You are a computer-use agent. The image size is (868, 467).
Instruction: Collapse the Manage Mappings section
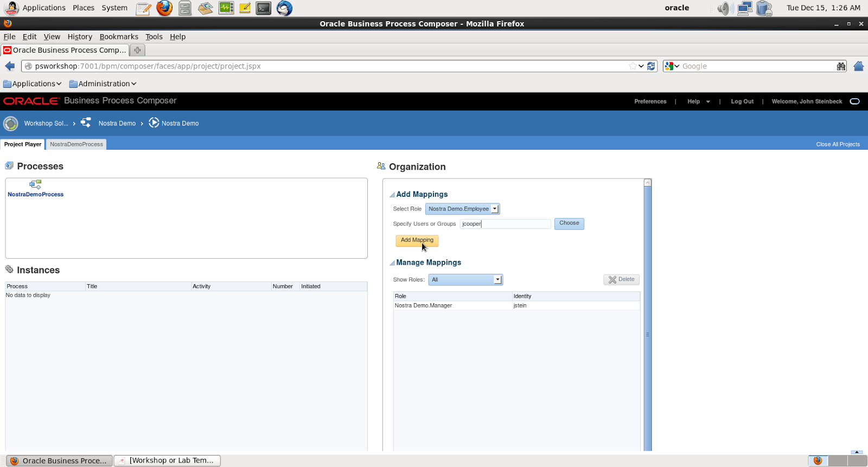pyautogui.click(x=392, y=263)
